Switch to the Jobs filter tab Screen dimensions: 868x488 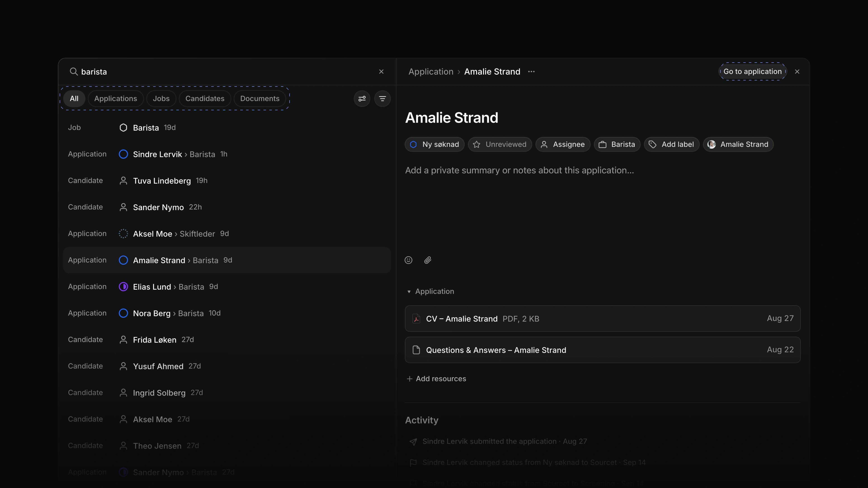point(161,99)
